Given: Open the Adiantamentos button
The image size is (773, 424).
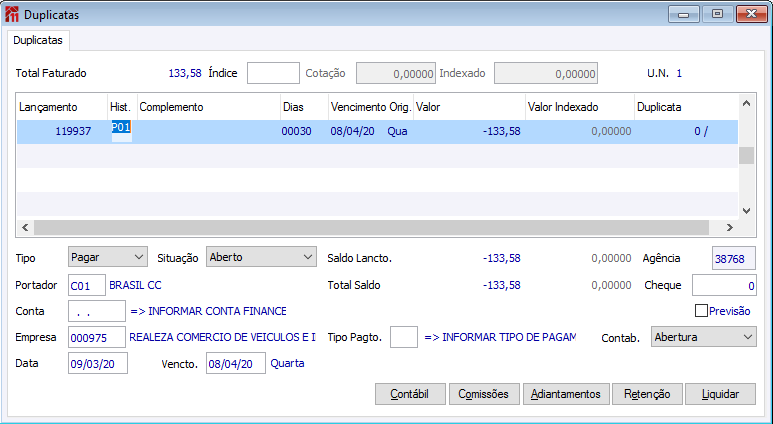Looking at the screenshot, I should pos(566,394).
